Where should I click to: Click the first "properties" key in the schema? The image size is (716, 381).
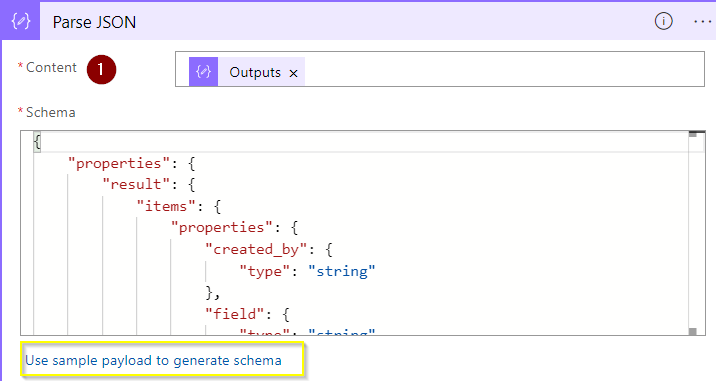pyautogui.click(x=119, y=164)
